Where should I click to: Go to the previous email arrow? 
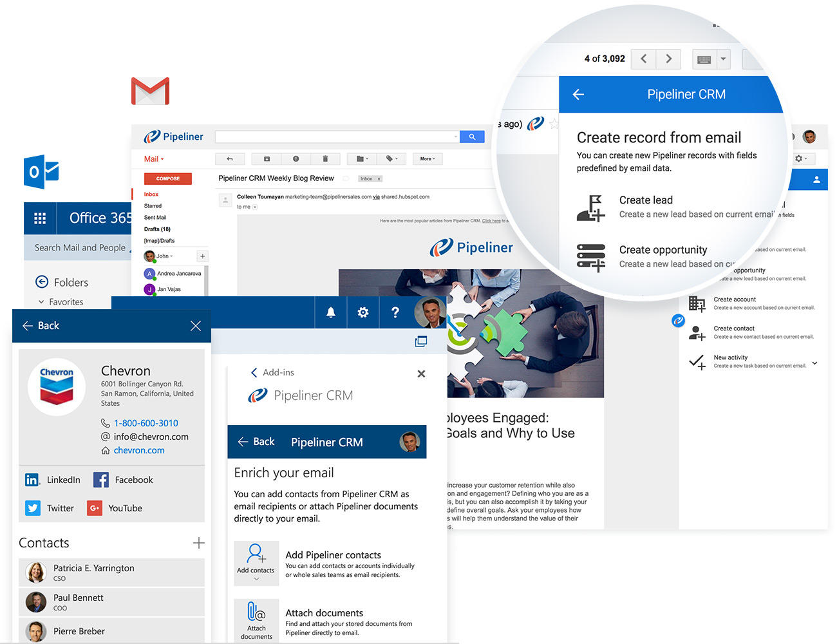[643, 59]
